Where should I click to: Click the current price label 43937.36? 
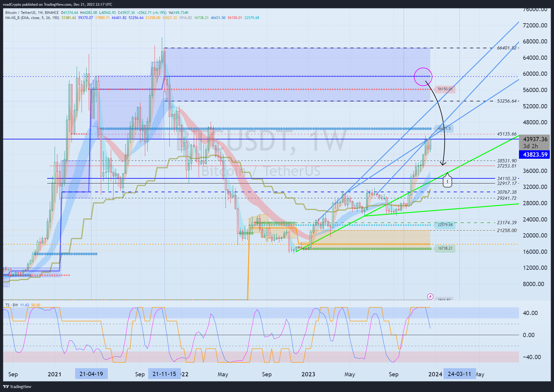[x=535, y=139]
